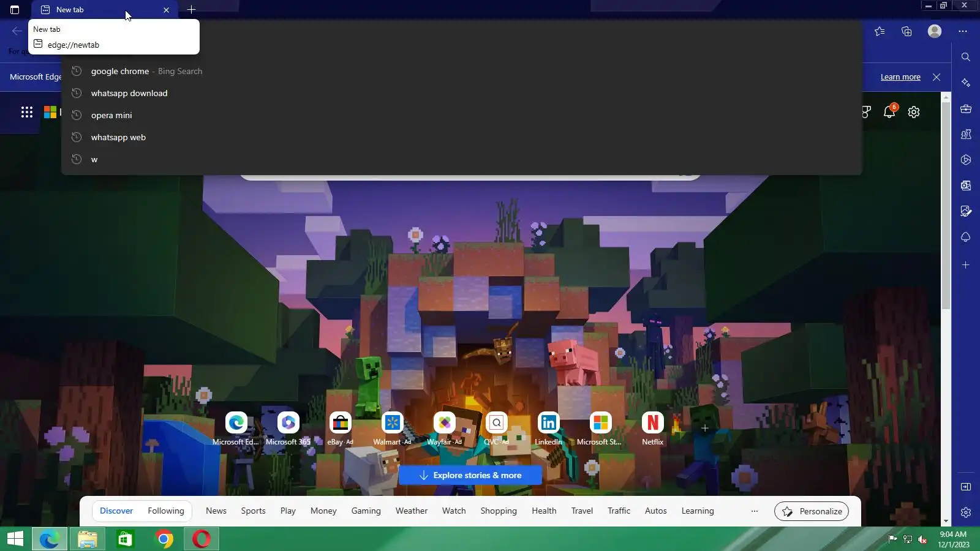Open the Money feed tab
This screenshot has height=551, width=980.
point(323,511)
